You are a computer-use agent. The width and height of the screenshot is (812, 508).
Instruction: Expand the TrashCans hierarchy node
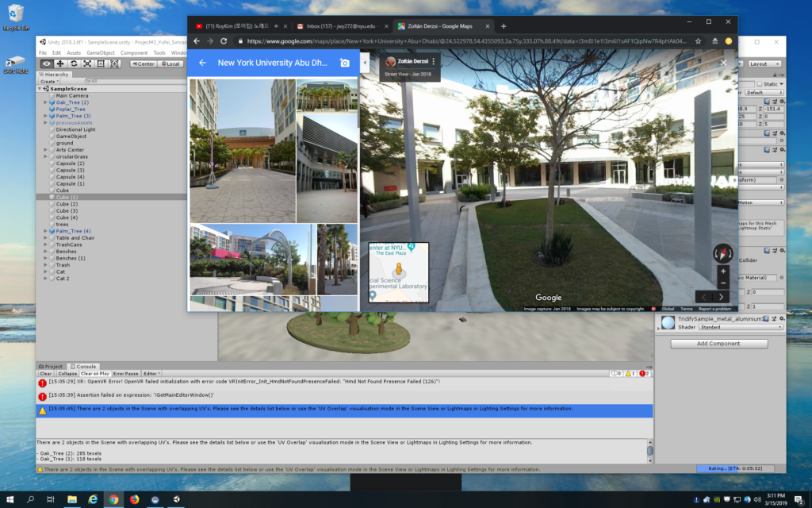click(45, 244)
